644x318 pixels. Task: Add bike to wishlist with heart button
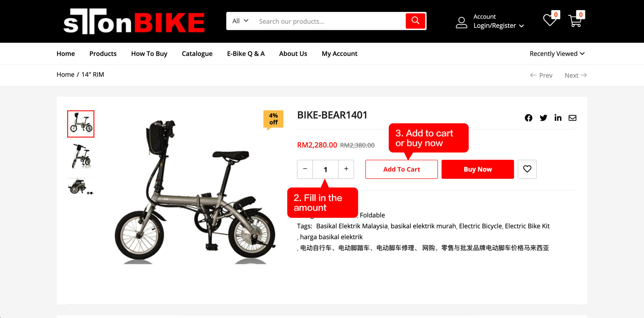tap(527, 169)
